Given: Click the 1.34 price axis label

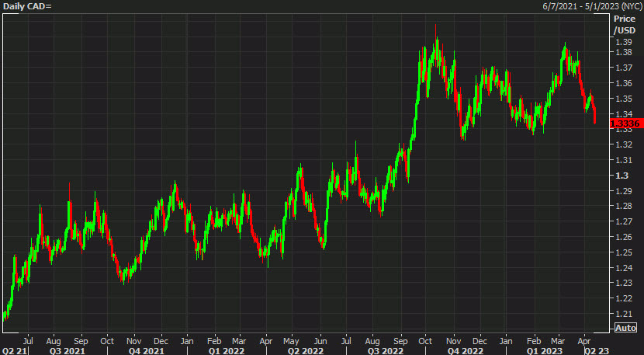Looking at the screenshot, I should pyautogui.click(x=624, y=114).
